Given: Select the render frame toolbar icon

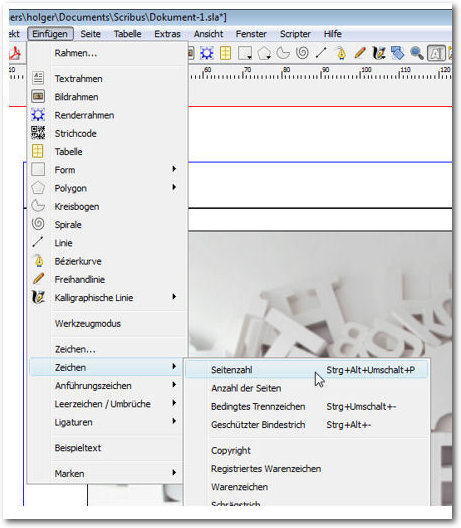Looking at the screenshot, I should [x=206, y=53].
